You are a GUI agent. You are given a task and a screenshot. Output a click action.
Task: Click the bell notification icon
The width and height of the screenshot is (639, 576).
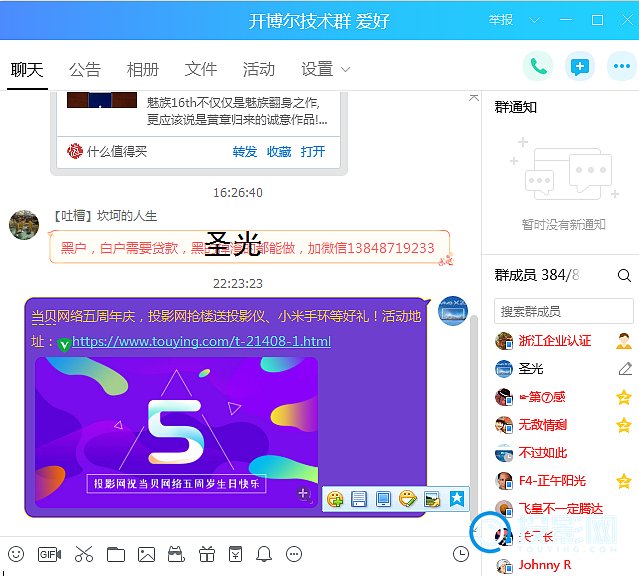click(264, 554)
